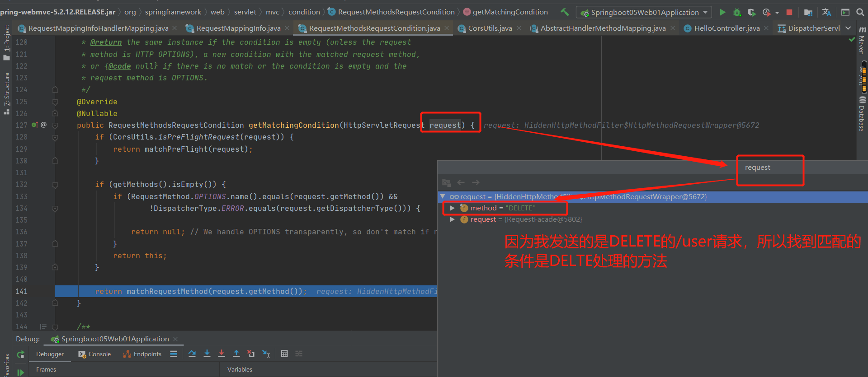Click the Run with profiler icon
This screenshot has height=377, width=868.
(766, 12)
